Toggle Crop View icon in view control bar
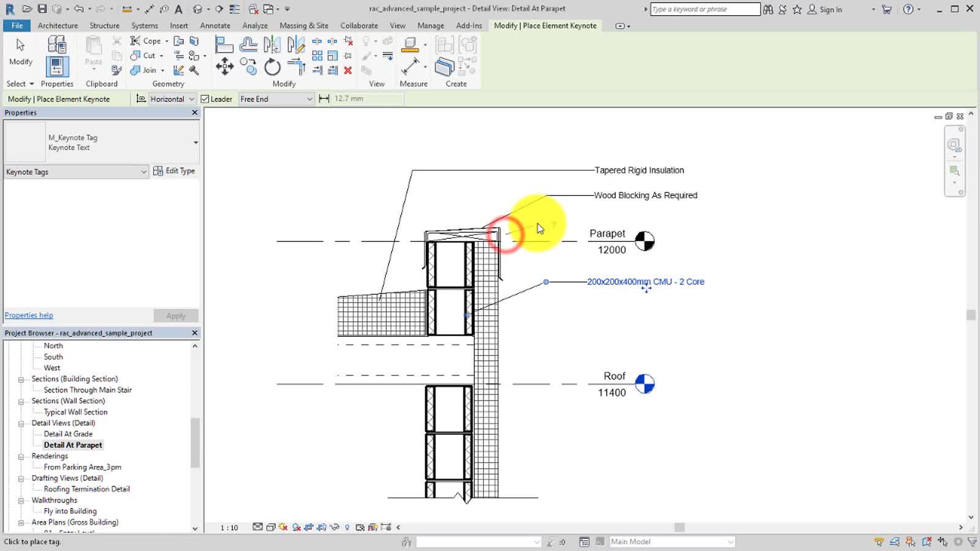This screenshot has height=551, width=980. pyautogui.click(x=309, y=527)
